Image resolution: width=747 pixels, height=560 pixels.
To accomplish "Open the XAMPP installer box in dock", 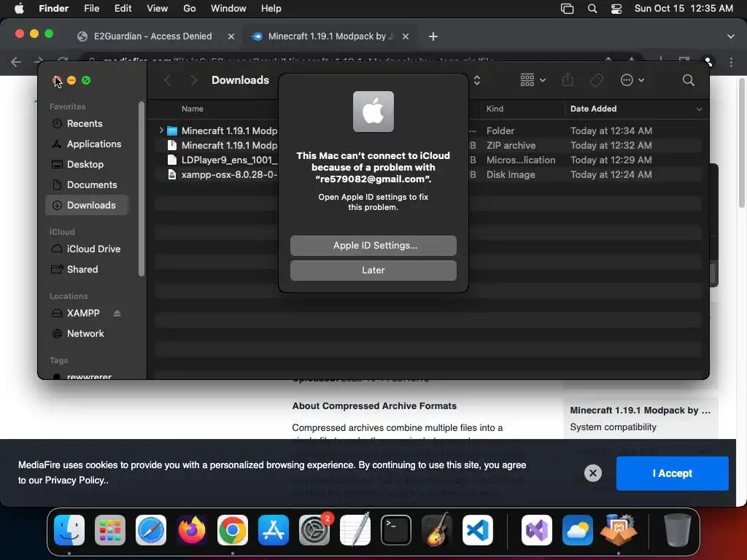I will (619, 530).
